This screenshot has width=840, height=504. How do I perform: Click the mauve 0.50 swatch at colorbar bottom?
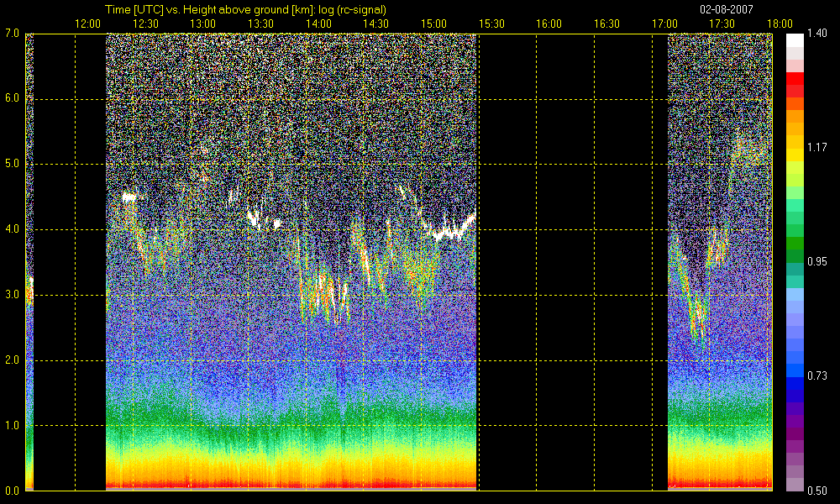[x=795, y=484]
